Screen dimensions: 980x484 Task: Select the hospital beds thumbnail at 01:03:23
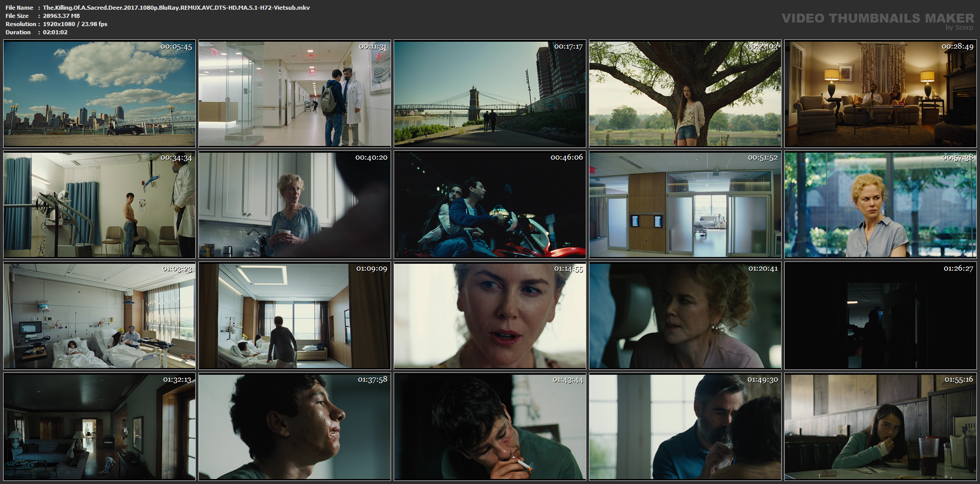(99, 316)
